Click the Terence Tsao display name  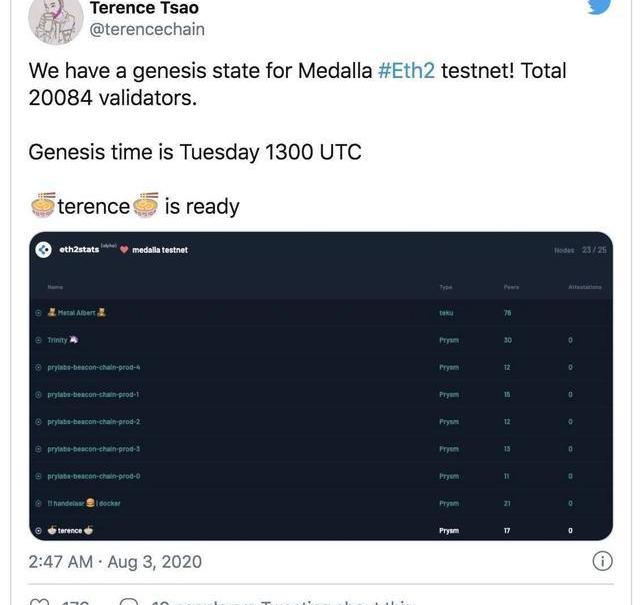click(x=144, y=8)
